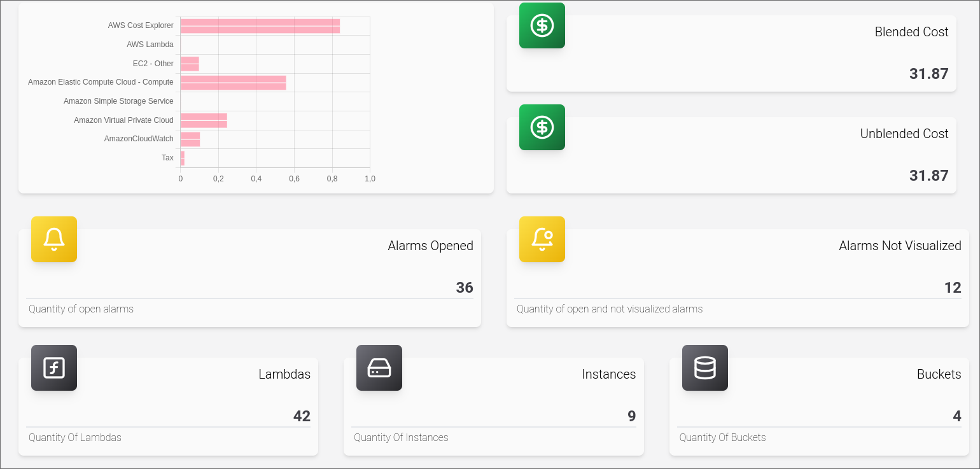
Task: Click the Buckets database icon
Action: coord(705,368)
